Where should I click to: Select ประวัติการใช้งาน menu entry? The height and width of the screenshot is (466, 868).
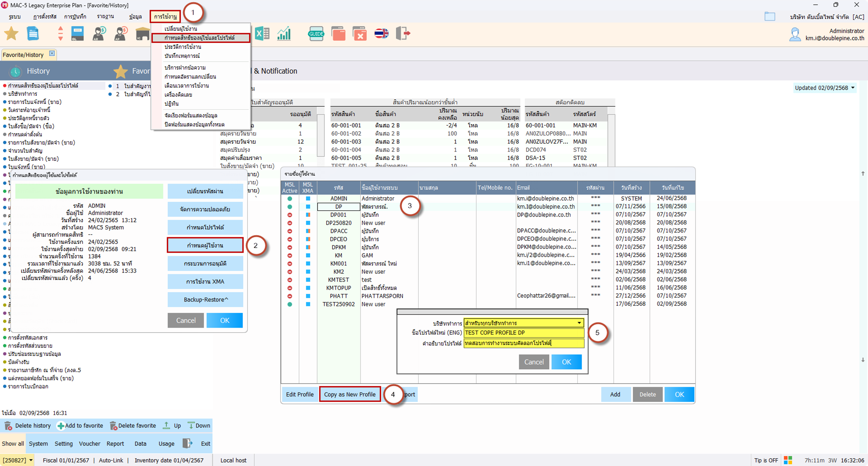[183, 47]
